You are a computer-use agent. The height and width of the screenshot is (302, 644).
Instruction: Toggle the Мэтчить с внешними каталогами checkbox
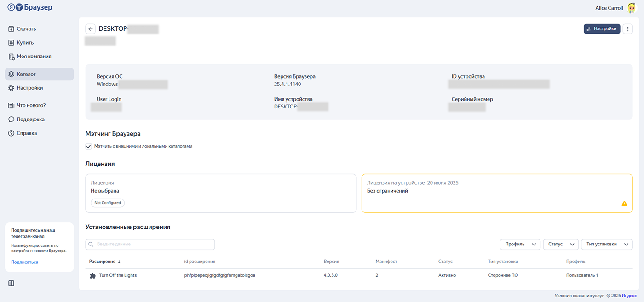tap(89, 146)
